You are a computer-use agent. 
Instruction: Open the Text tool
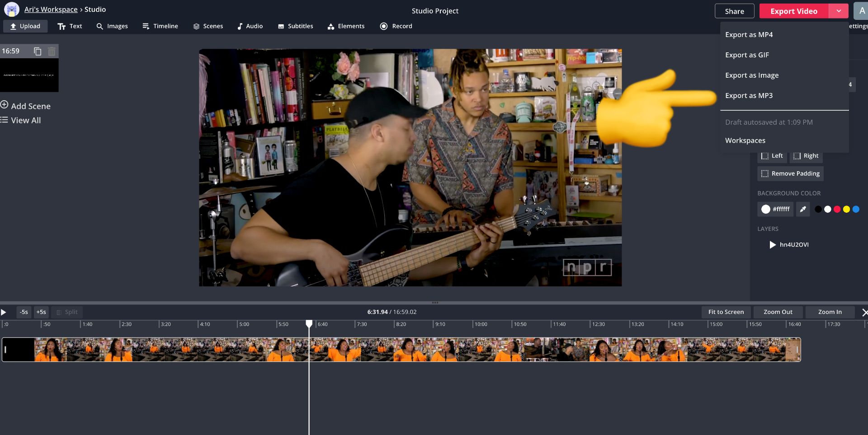(70, 26)
